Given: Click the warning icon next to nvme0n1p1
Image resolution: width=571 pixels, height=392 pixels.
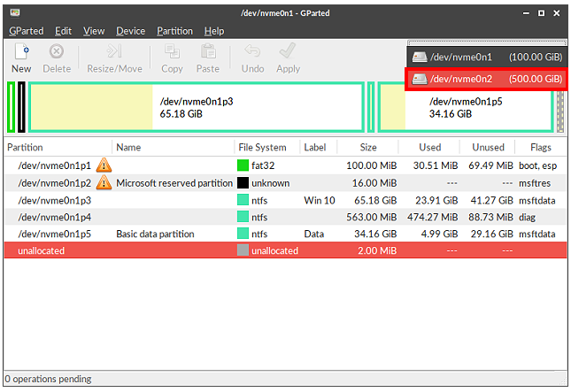Looking at the screenshot, I should [104, 165].
